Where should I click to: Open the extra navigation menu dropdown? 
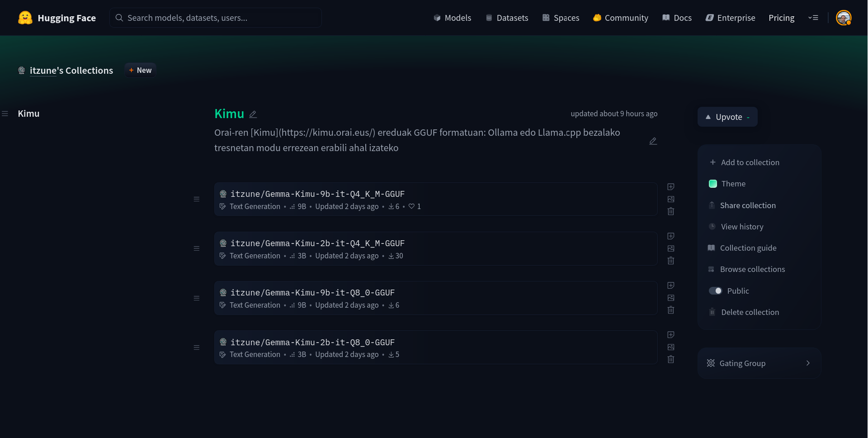(813, 18)
